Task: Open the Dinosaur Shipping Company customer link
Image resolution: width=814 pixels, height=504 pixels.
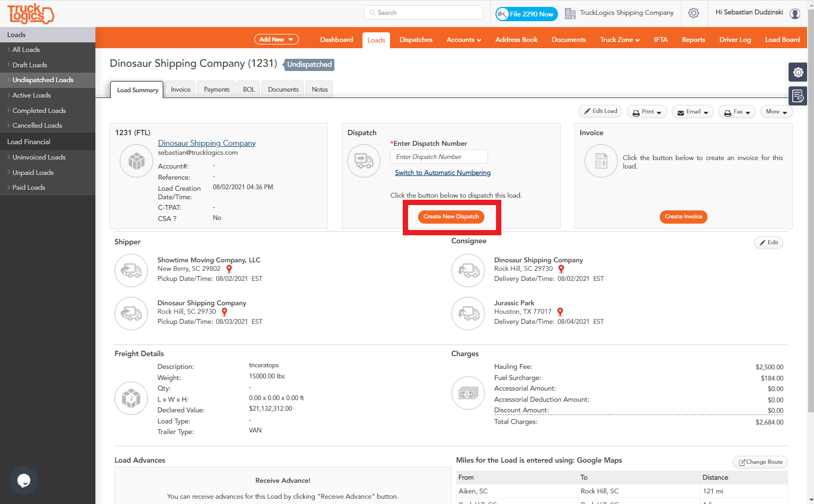Action: (x=207, y=143)
